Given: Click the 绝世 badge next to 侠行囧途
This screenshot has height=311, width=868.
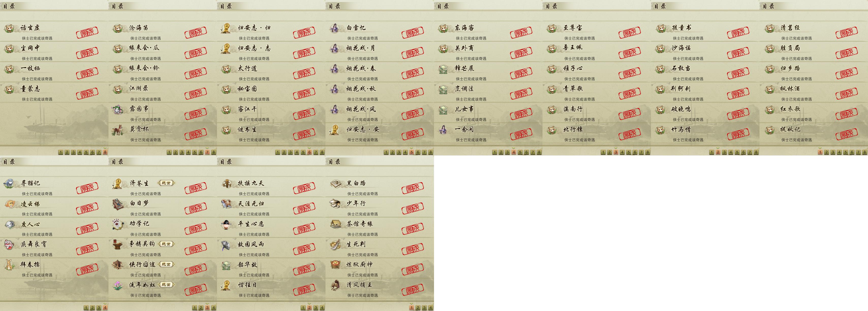Looking at the screenshot, I should (166, 265).
